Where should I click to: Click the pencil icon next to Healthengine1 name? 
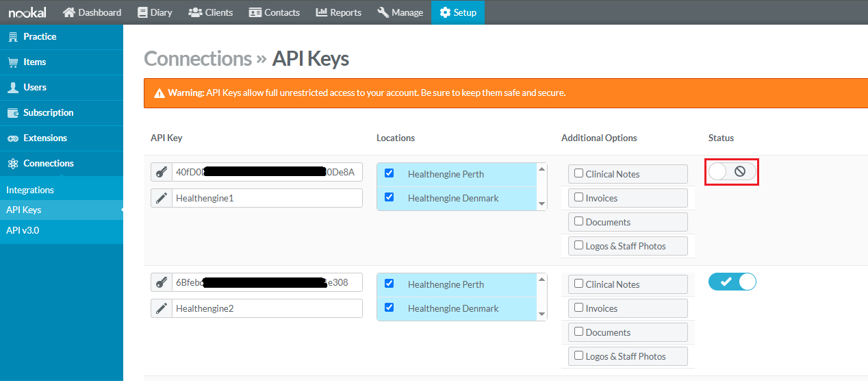161,198
